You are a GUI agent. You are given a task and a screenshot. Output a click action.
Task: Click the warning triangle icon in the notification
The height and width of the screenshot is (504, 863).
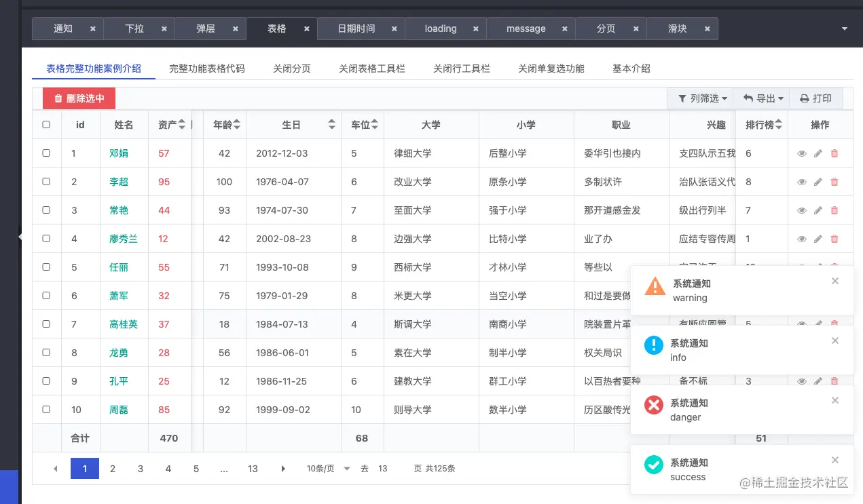[654, 286]
